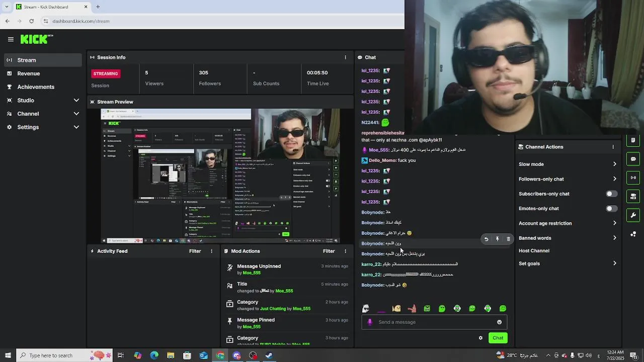Go to Achievements in the sidebar
This screenshot has height=362, width=644.
tap(43, 87)
